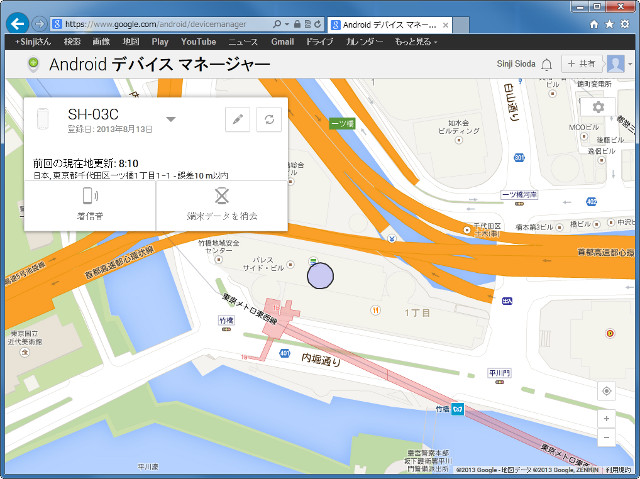Open browser tools gear icon

pyautogui.click(x=625, y=24)
